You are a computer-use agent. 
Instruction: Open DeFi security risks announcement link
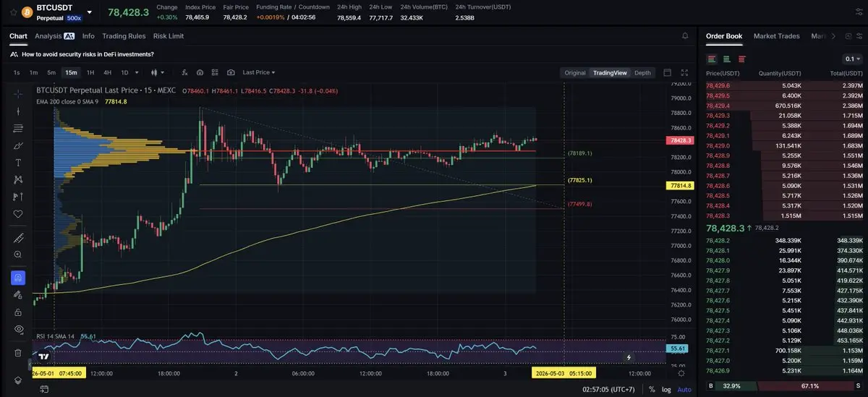(x=88, y=54)
